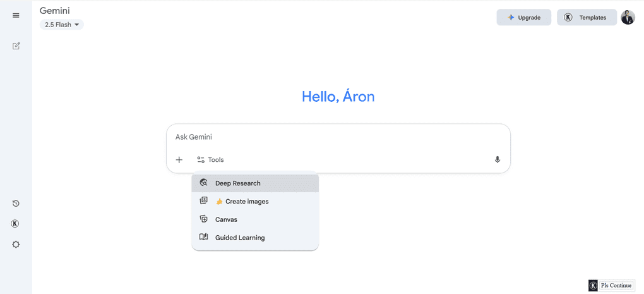Expand the 2.5 Flash model selector
Viewport: 644px width, 294px height.
(x=61, y=25)
